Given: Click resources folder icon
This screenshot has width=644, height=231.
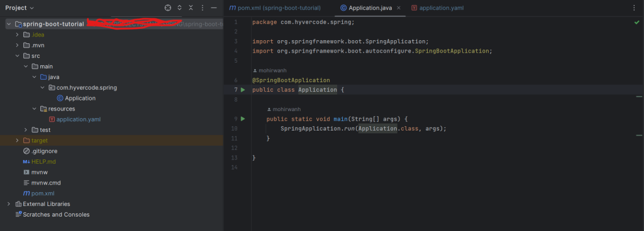Looking at the screenshot, I should click(43, 109).
